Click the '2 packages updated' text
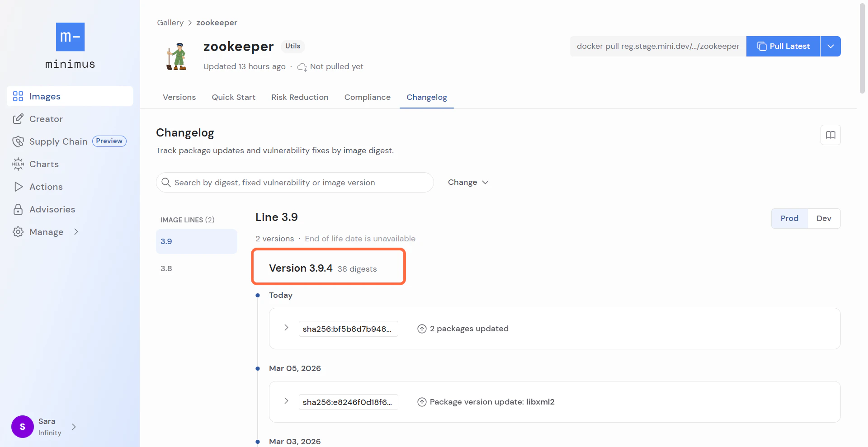This screenshot has height=447, width=868. coord(469,329)
